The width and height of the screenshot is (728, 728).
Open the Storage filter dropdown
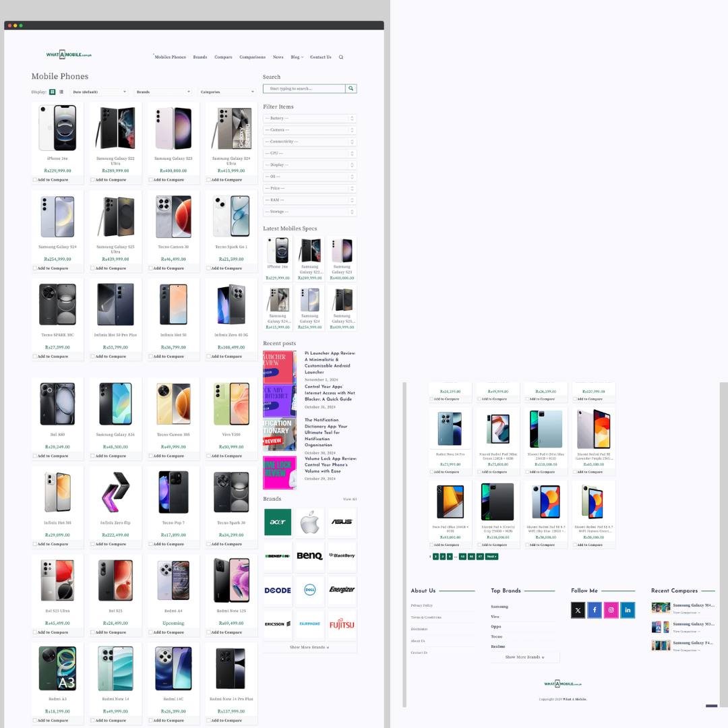pos(309,212)
